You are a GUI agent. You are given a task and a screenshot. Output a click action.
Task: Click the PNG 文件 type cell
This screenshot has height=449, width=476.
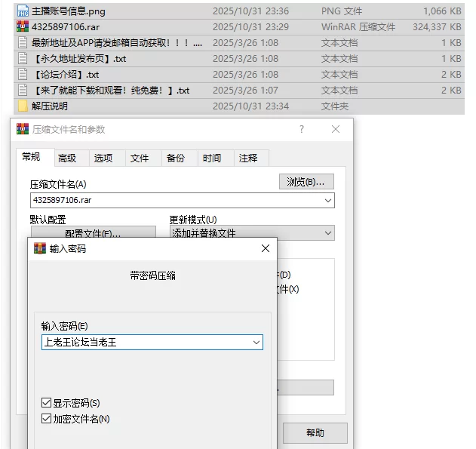click(x=342, y=11)
